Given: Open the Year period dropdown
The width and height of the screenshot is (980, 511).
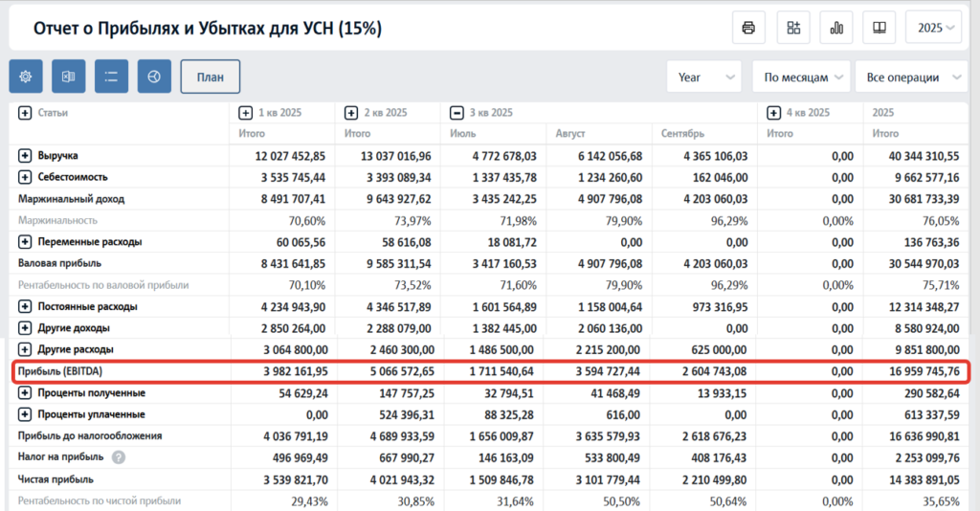Looking at the screenshot, I should pos(703,78).
